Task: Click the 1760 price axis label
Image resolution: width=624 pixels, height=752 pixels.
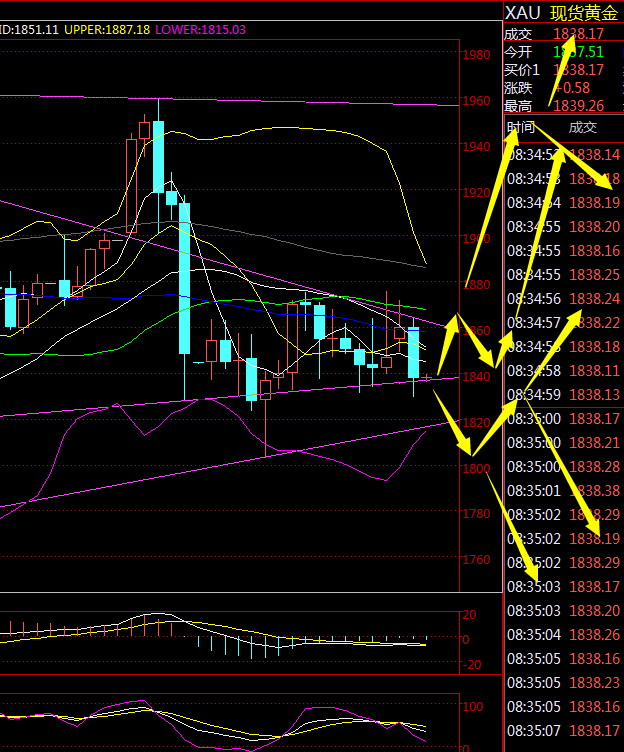Action: [x=477, y=560]
